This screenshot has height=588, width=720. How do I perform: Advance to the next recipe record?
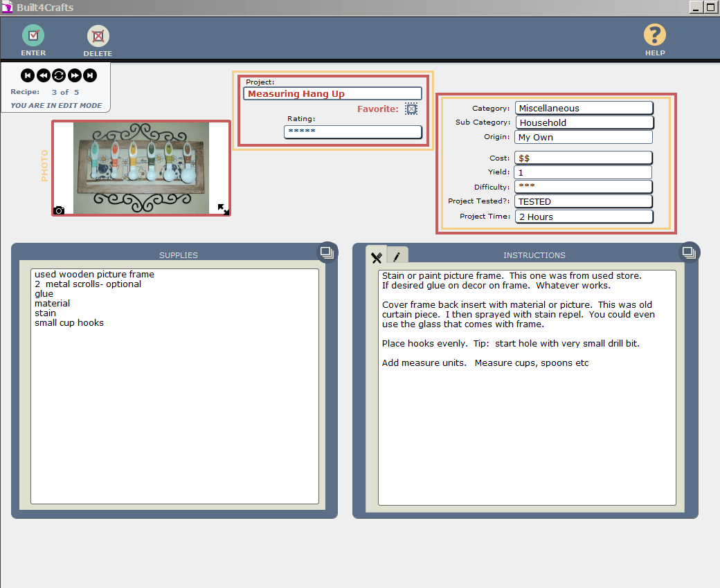coord(75,75)
